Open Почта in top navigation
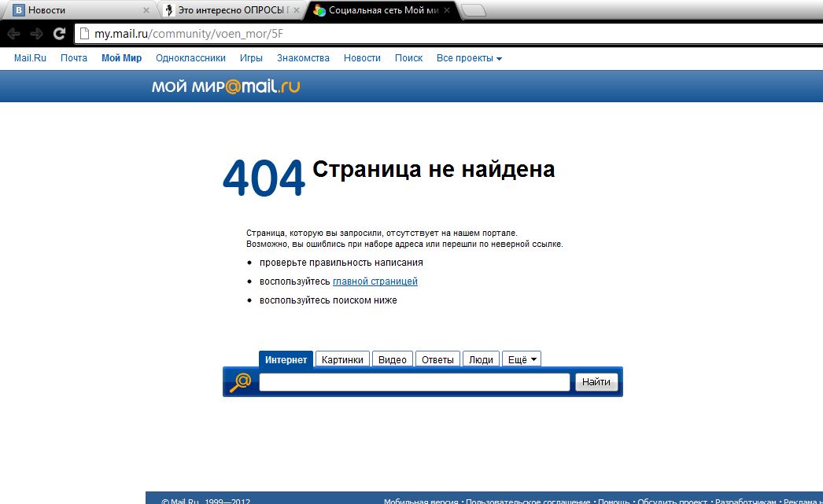Image resolution: width=823 pixels, height=504 pixels. [74, 58]
